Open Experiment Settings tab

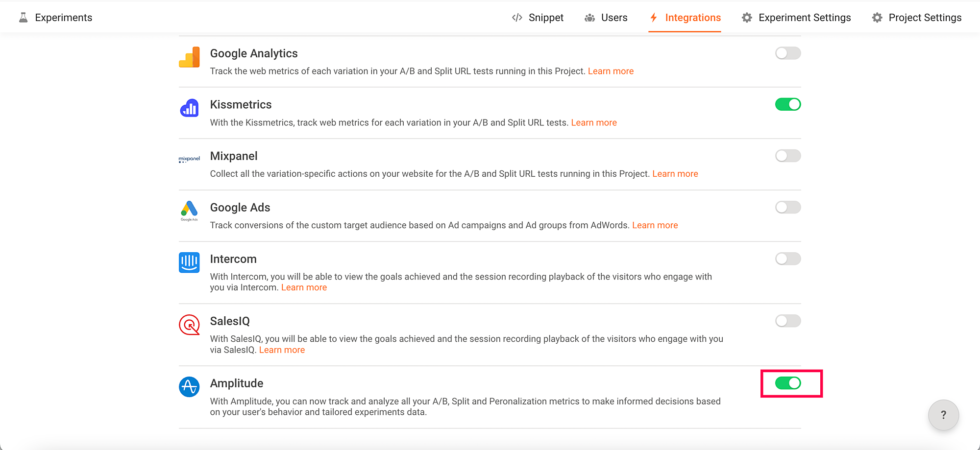tap(796, 18)
